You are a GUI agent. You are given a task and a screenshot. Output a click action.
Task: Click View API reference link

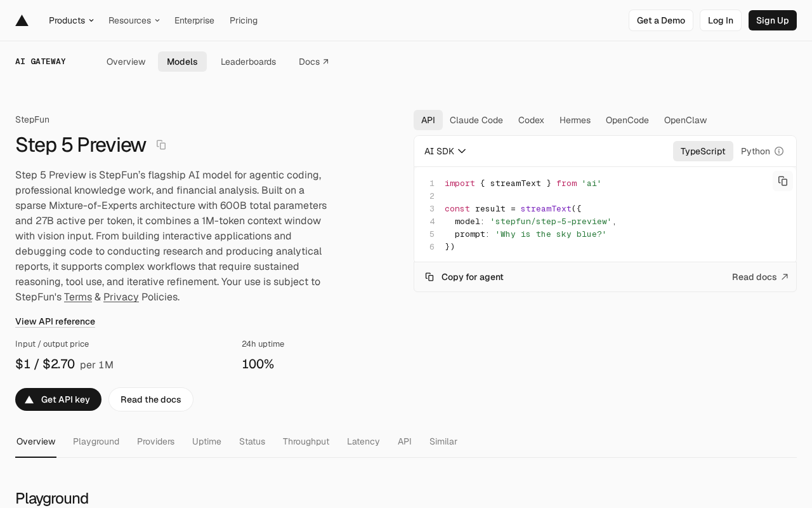(55, 321)
